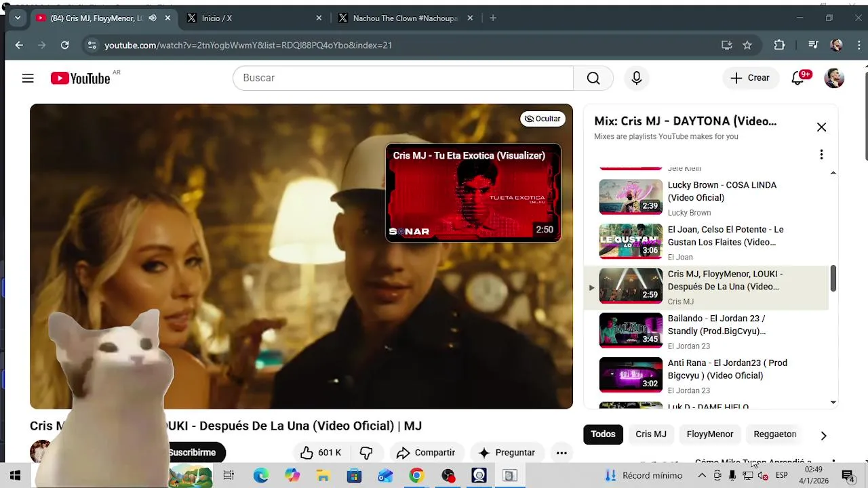View site information icon in address bar

pos(92,45)
